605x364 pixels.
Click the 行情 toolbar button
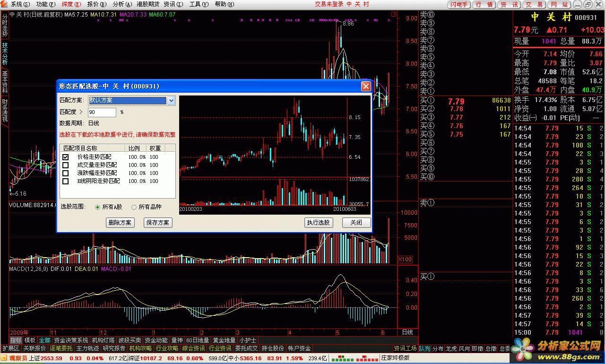tap(484, 4)
